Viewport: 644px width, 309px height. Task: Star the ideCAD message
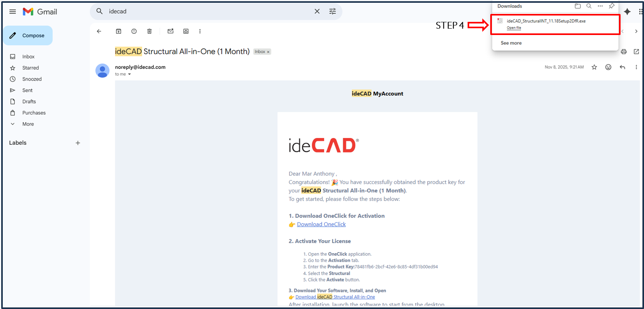(594, 67)
